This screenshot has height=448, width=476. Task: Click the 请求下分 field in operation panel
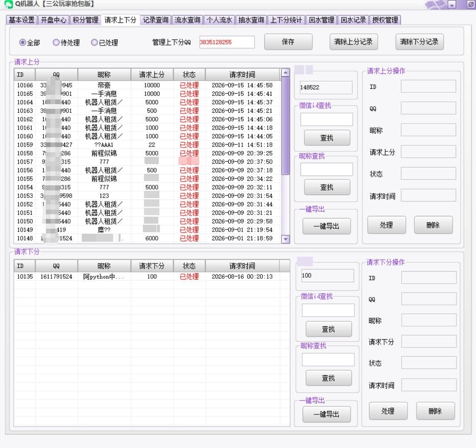click(429, 341)
